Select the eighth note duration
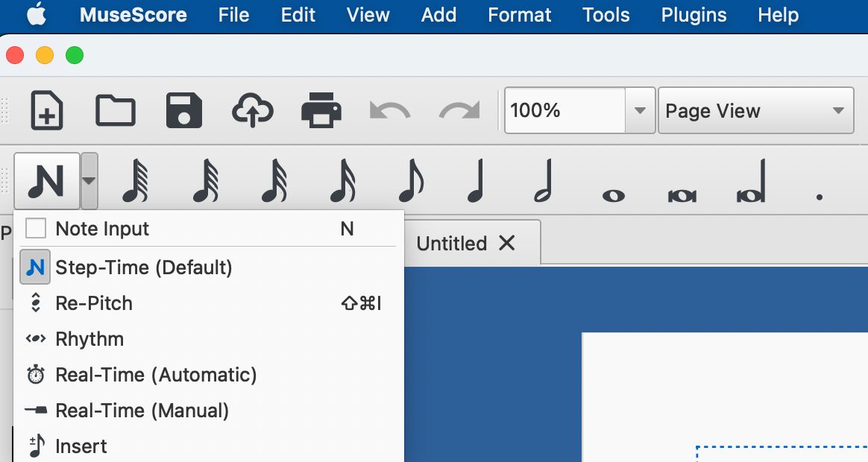The height and width of the screenshot is (462, 868). click(x=411, y=180)
